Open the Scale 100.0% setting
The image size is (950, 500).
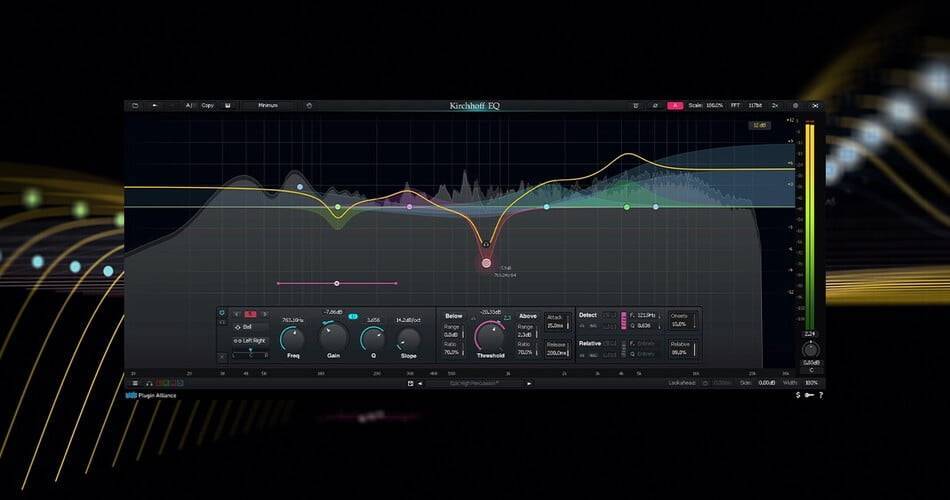coord(706,105)
